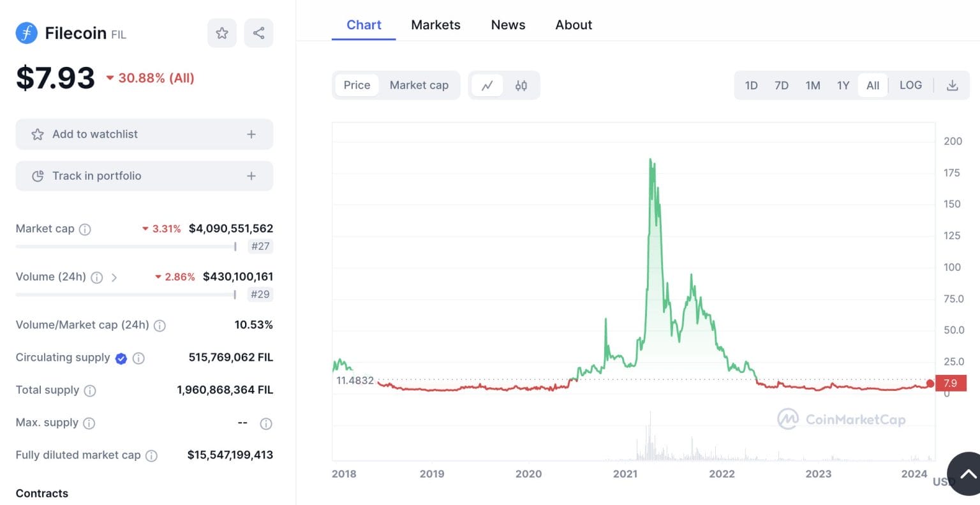Image resolution: width=980 pixels, height=505 pixels.
Task: Expand Add to watchlist with plus sign
Action: 251,134
